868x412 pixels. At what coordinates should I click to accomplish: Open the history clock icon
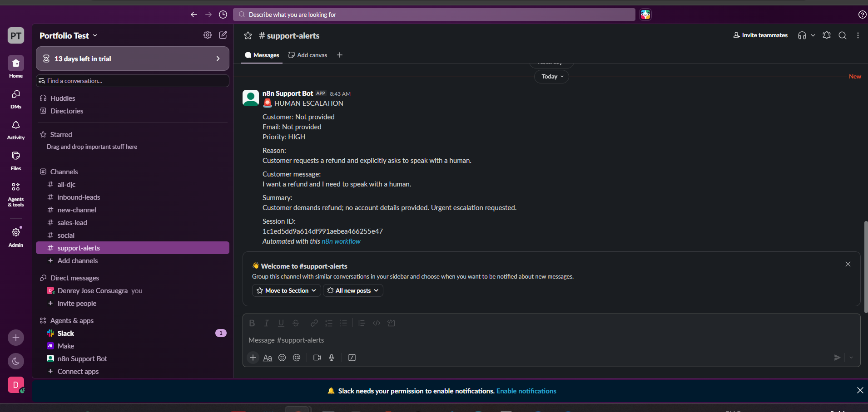click(223, 15)
